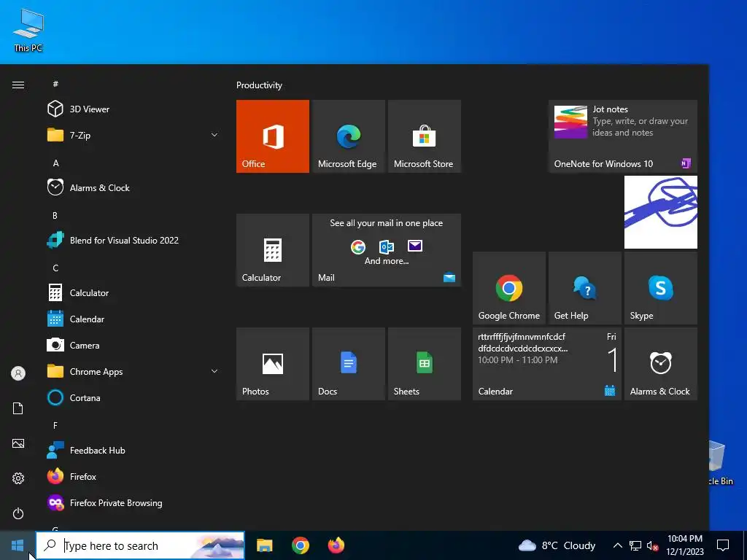
Task: Open the Alarms & Clock tile
Action: pos(661,364)
